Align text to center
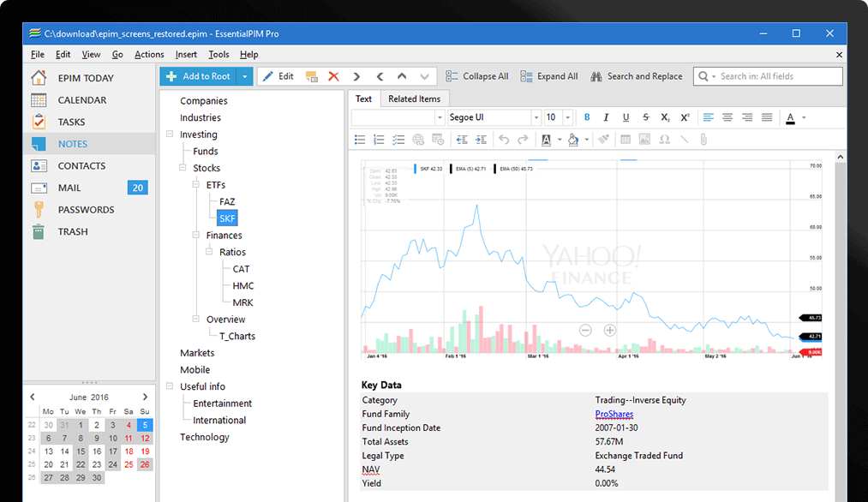Image resolution: width=868 pixels, height=502 pixels. [727, 117]
